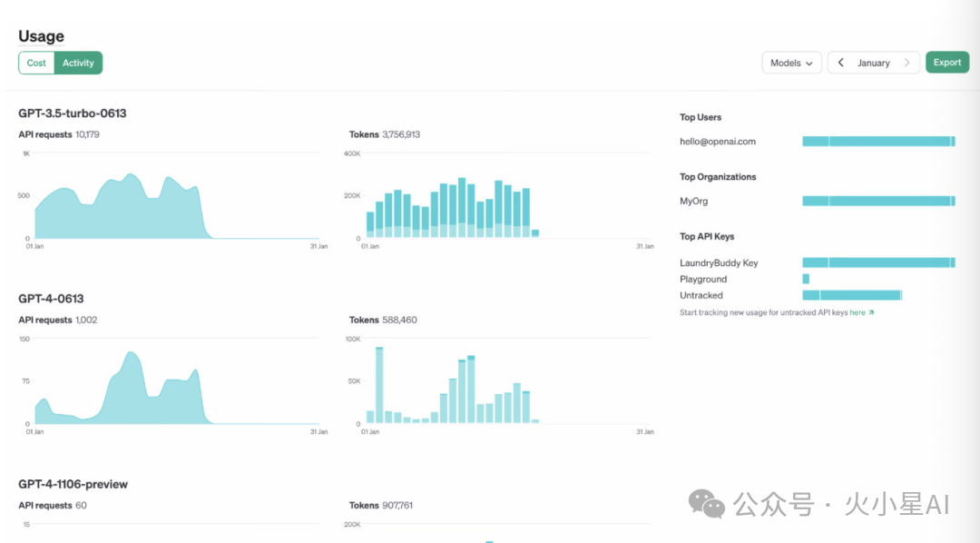Click the GPT-3.5-turbo-0613 tokens bar chart

[449, 209]
